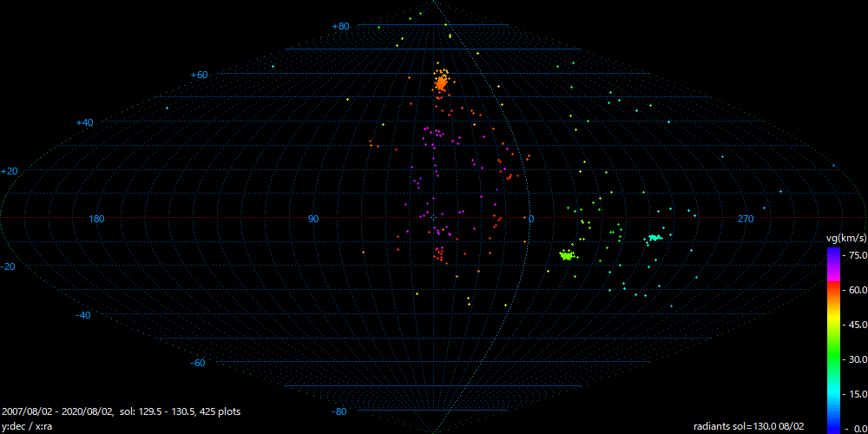The image size is (868, 434).
Task: Click the 0 right ascension label
Action: coord(531,219)
